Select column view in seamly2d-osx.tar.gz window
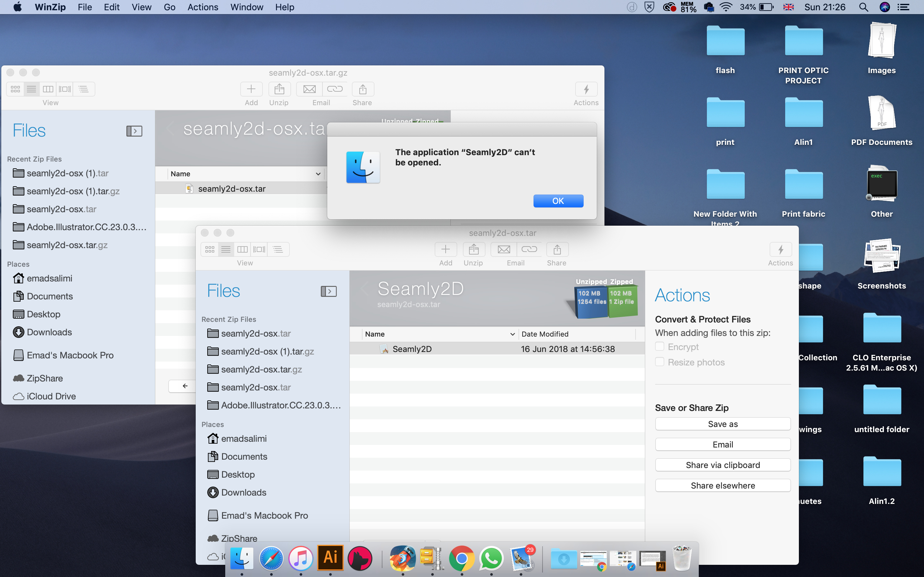The height and width of the screenshot is (577, 924). click(x=48, y=89)
